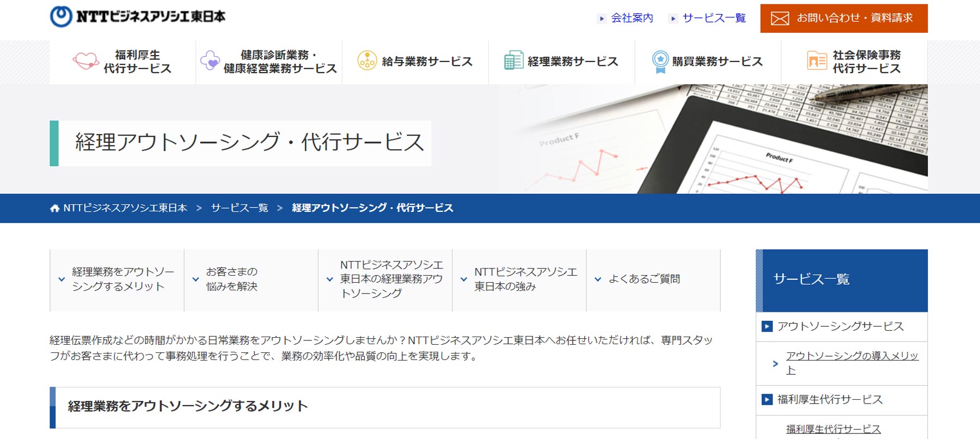Click the arrow icon before サービス一覧 in header
Image resolution: width=980 pixels, height=439 pixels.
point(673,19)
